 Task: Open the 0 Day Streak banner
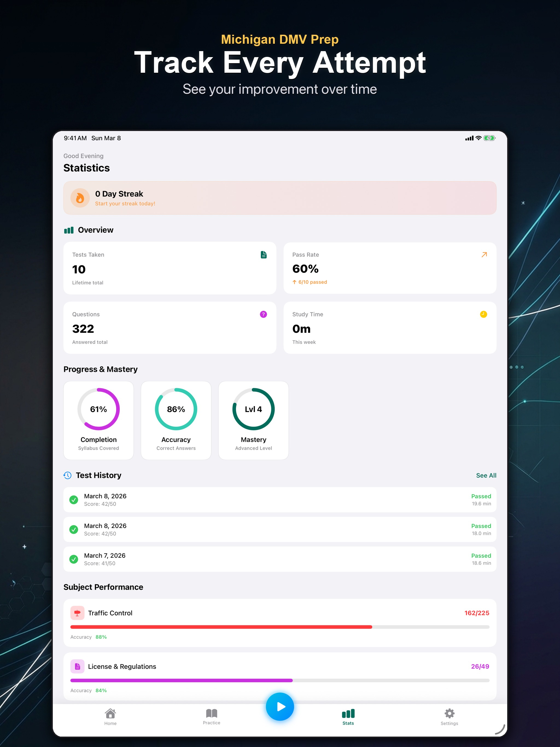point(280,198)
